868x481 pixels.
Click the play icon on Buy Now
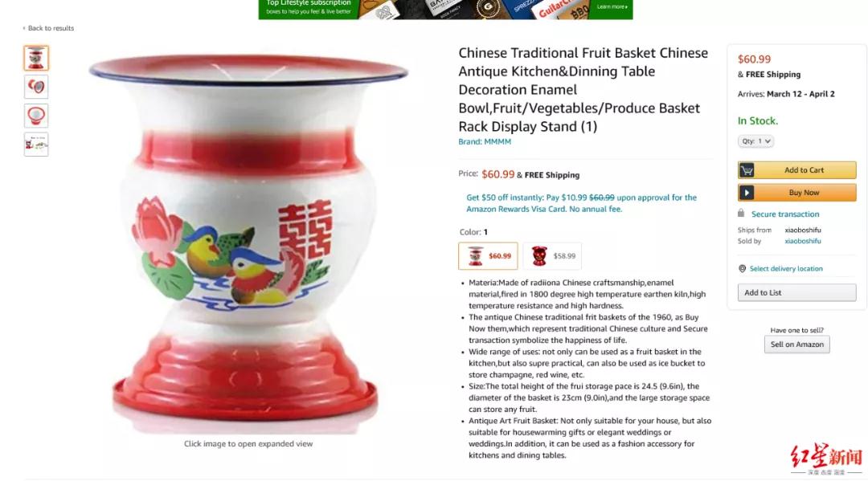point(746,193)
